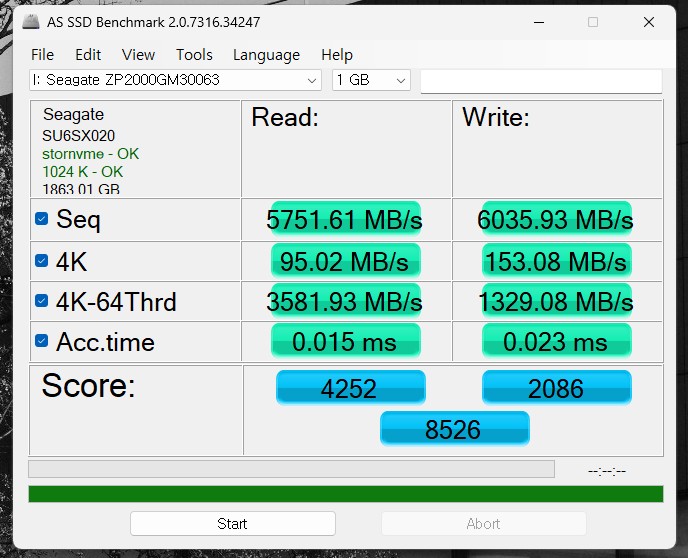Image resolution: width=688 pixels, height=558 pixels.
Task: Click the Read: column header
Action: point(285,117)
